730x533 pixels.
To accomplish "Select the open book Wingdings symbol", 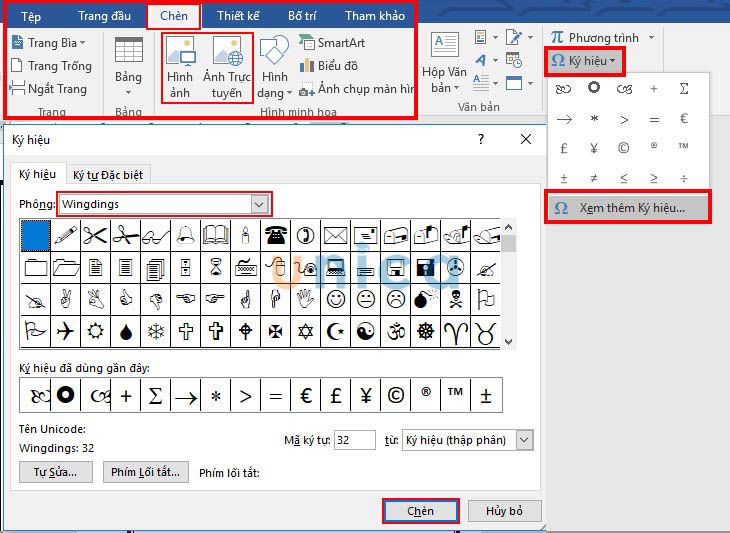I will [x=216, y=236].
